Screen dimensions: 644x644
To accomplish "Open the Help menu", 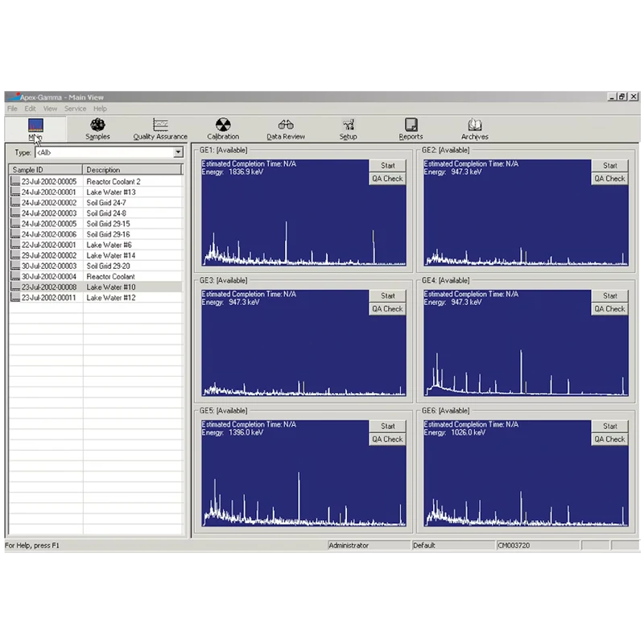I will pyautogui.click(x=100, y=109).
